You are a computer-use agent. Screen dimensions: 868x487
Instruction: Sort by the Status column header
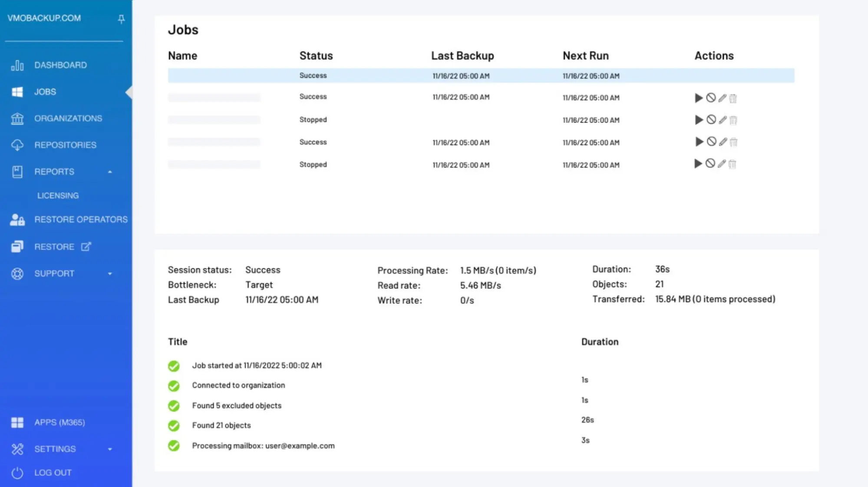point(316,56)
